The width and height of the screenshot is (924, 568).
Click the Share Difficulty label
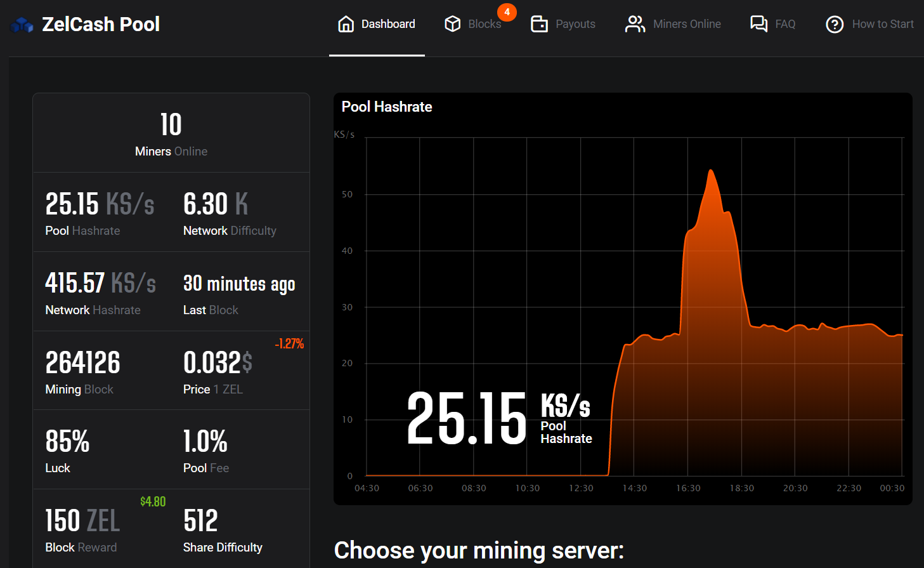(x=223, y=548)
